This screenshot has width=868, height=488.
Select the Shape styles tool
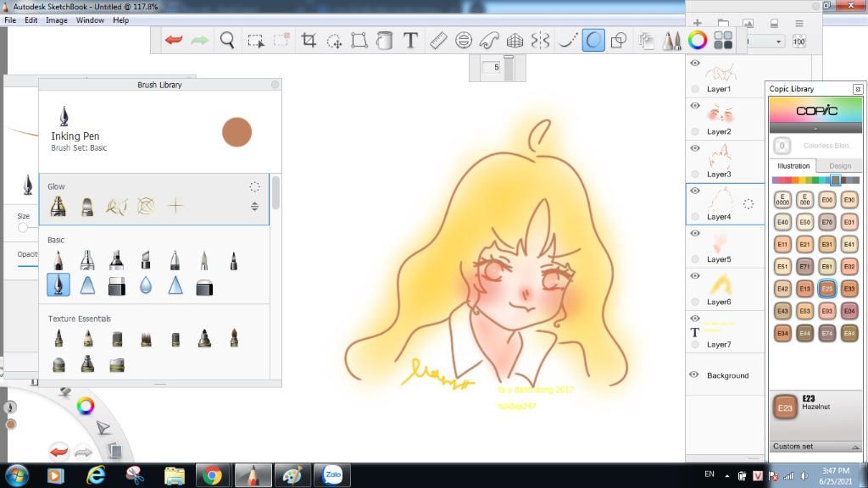[618, 41]
